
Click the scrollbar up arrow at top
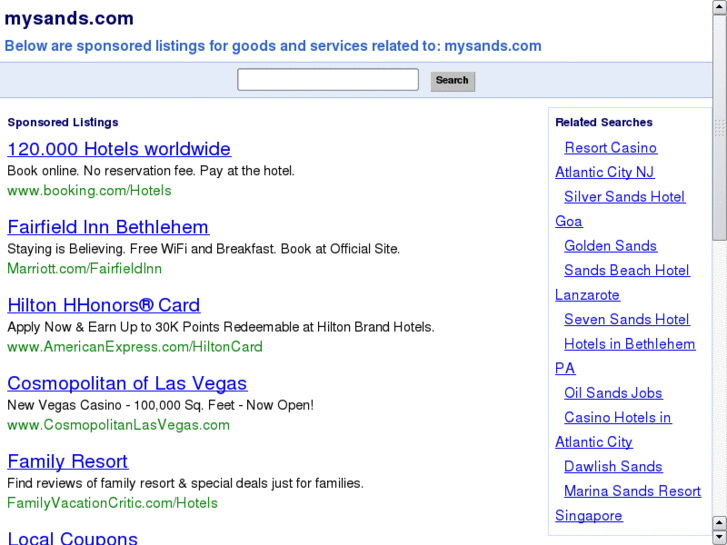pyautogui.click(x=720, y=7)
